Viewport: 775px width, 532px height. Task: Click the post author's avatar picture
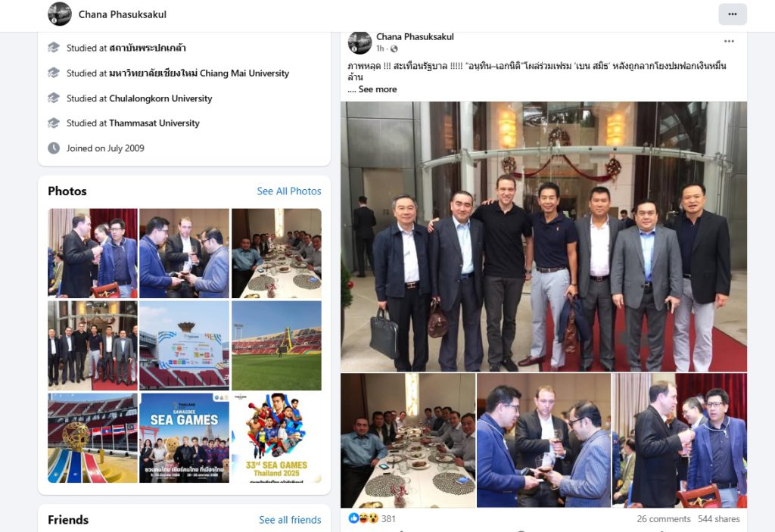point(359,42)
